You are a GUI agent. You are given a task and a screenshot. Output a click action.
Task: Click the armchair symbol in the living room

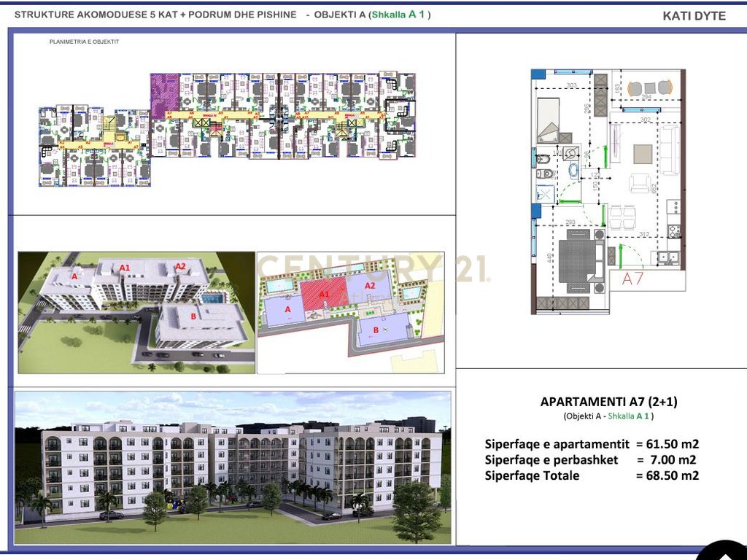click(640, 183)
